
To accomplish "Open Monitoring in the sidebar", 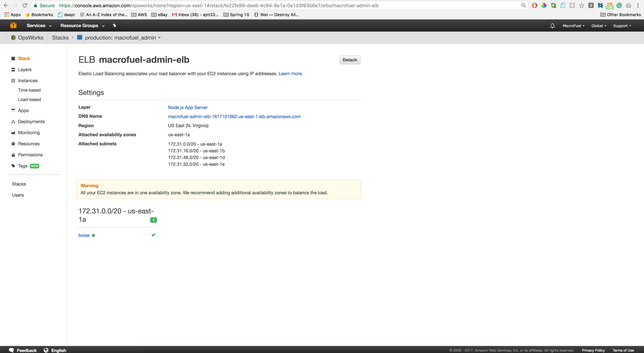I will point(29,133).
